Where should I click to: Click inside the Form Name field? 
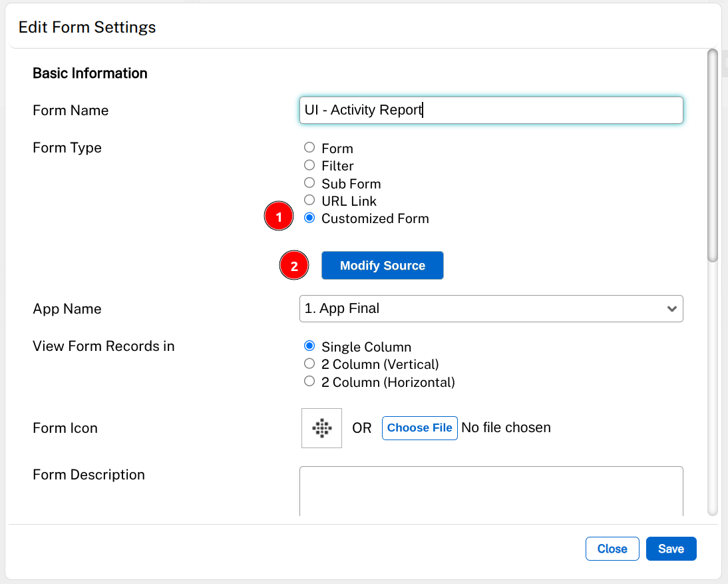[490, 110]
